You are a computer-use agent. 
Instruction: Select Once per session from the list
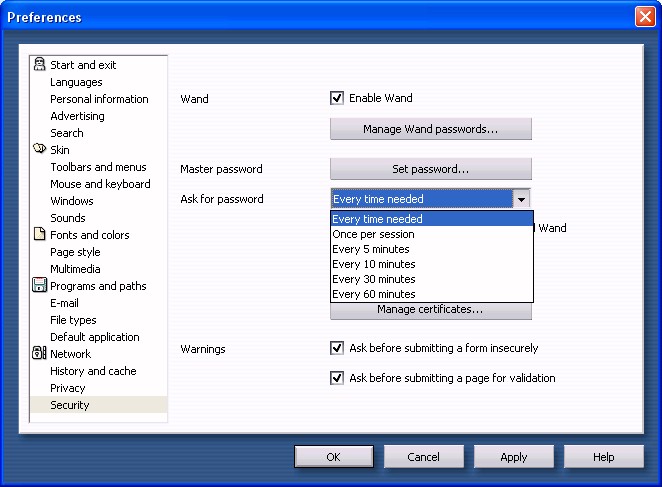(x=373, y=234)
